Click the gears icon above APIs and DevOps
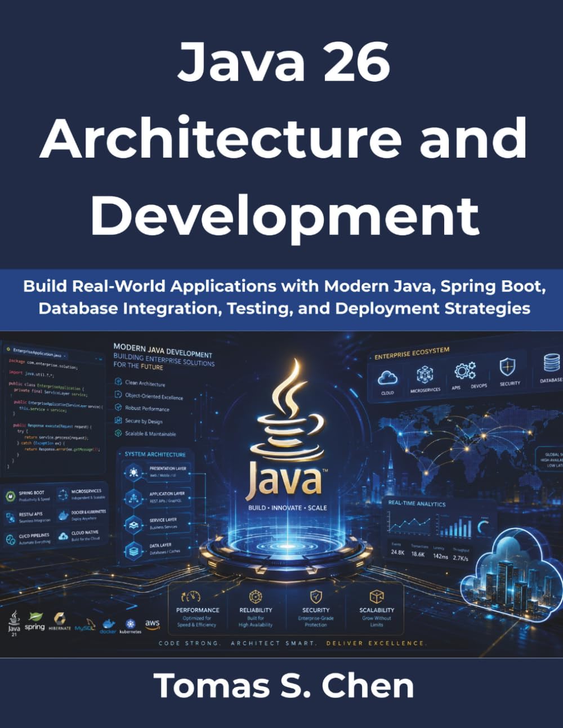The width and height of the screenshot is (563, 728). (465, 371)
